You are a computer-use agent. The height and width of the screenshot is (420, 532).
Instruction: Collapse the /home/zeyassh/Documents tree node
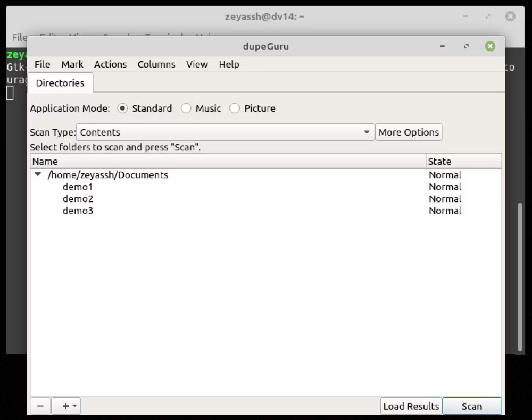click(x=38, y=174)
